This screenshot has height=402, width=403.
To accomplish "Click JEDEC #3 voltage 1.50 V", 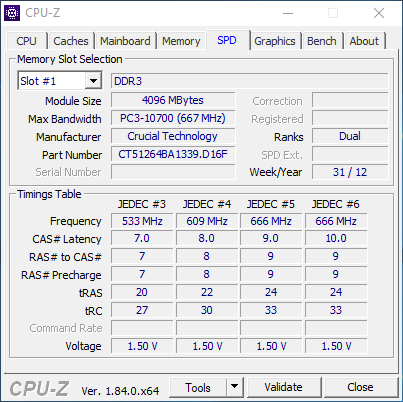I will click(x=142, y=346).
